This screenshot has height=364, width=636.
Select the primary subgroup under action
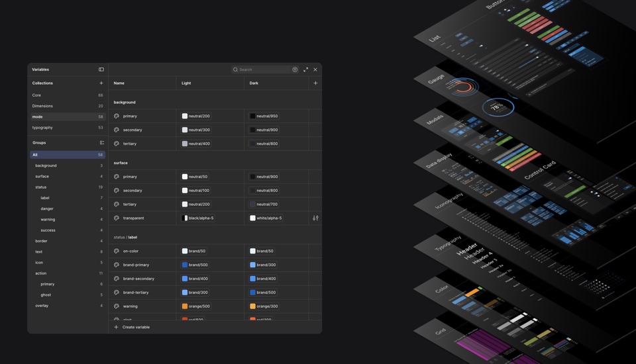[x=68, y=284]
